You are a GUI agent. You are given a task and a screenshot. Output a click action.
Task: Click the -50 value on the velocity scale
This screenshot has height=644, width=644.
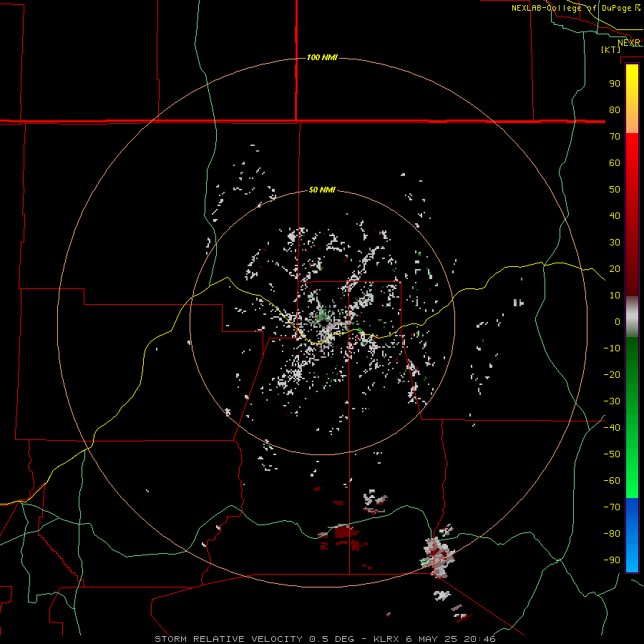(x=612, y=454)
